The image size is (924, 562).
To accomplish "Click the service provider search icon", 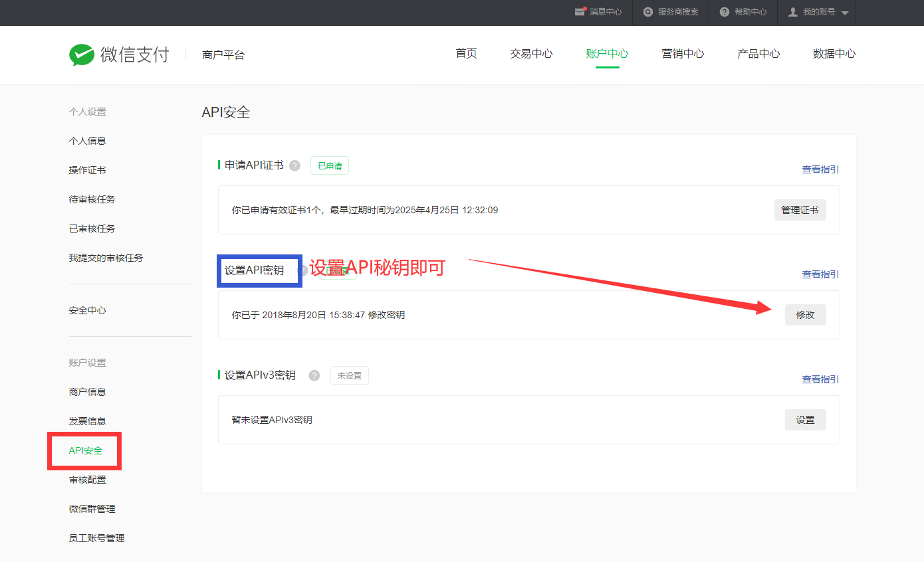I will click(x=647, y=12).
